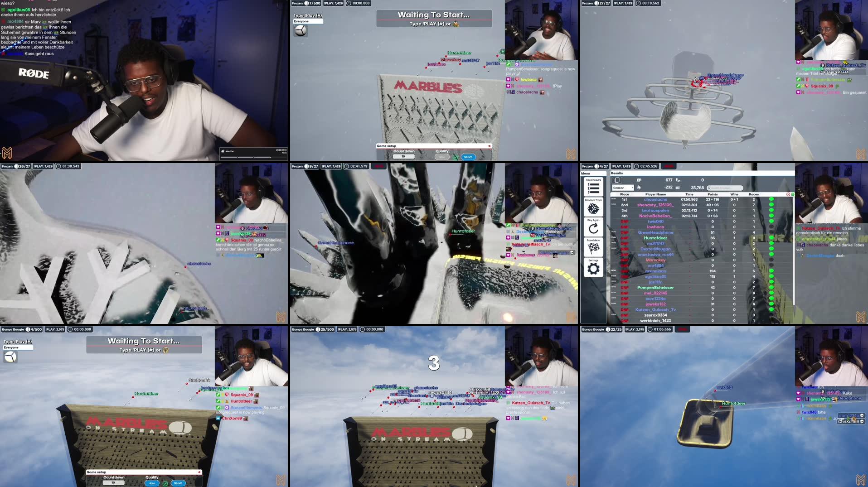Select NachoBebelina_ in the results table
The width and height of the screenshot is (868, 487).
(x=655, y=216)
